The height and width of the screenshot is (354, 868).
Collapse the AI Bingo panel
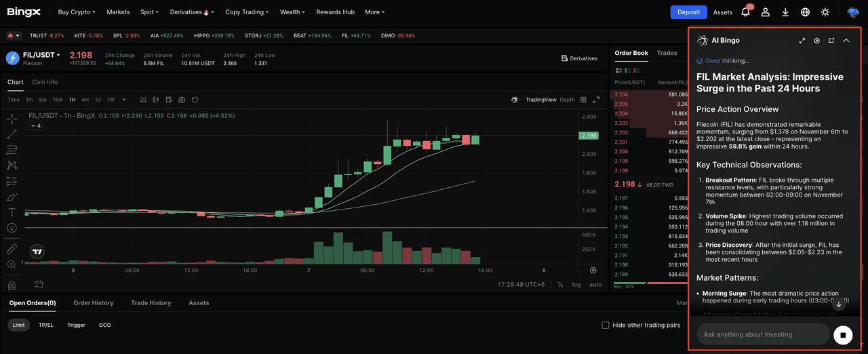click(x=846, y=41)
